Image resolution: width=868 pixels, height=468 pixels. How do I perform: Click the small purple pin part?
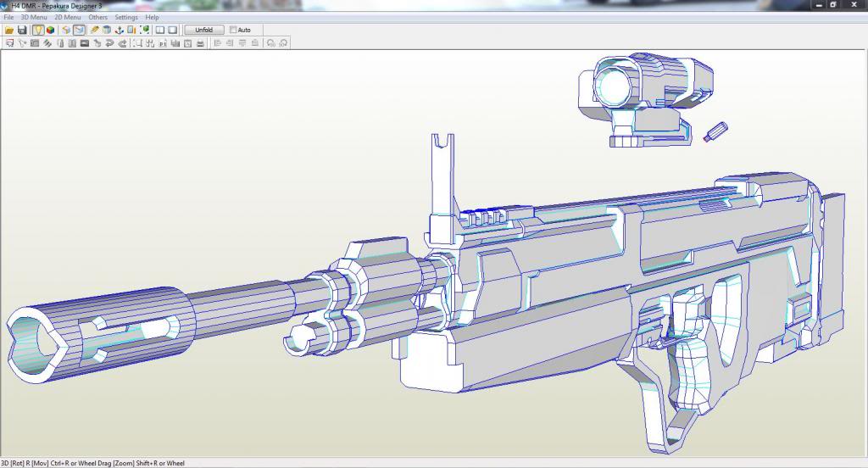[x=715, y=131]
